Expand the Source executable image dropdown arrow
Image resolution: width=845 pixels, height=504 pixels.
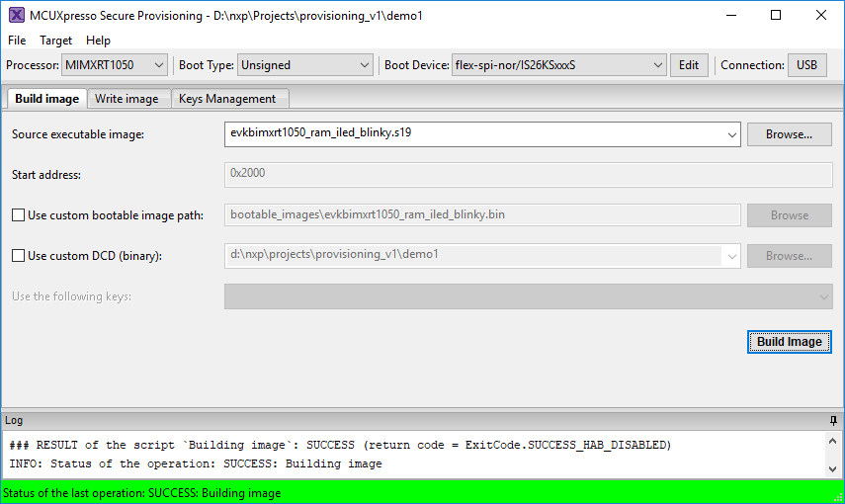pyautogui.click(x=731, y=134)
